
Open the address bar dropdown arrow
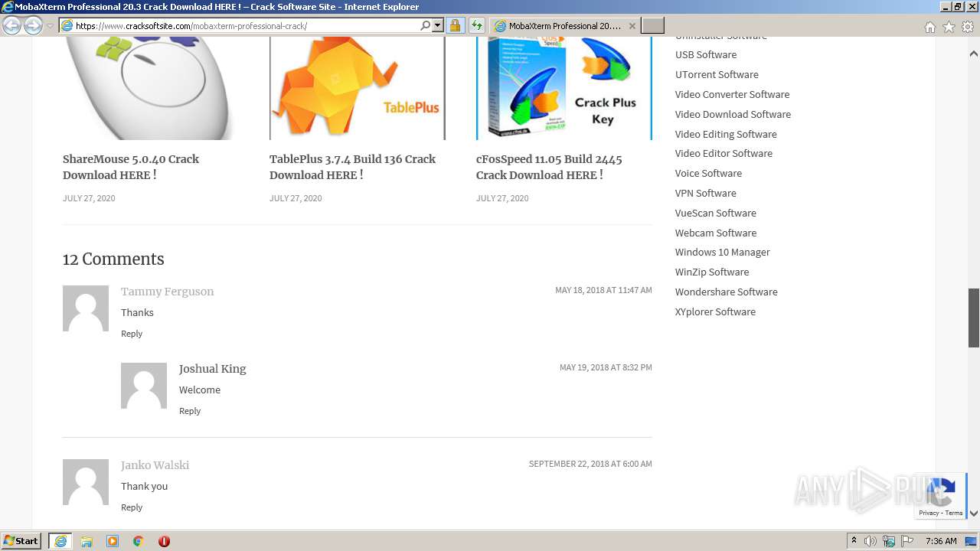coord(438,25)
